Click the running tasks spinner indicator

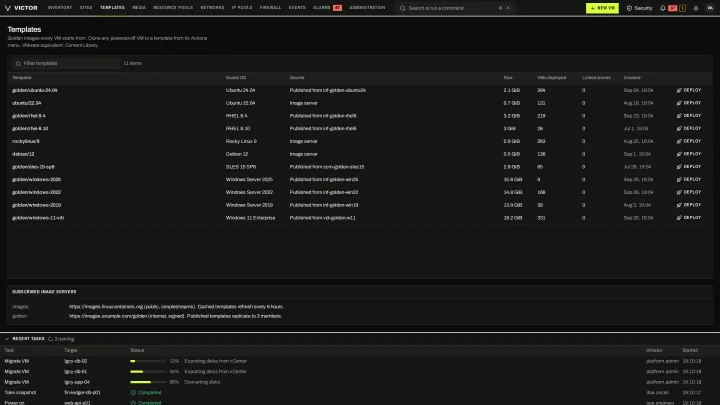click(x=61, y=339)
